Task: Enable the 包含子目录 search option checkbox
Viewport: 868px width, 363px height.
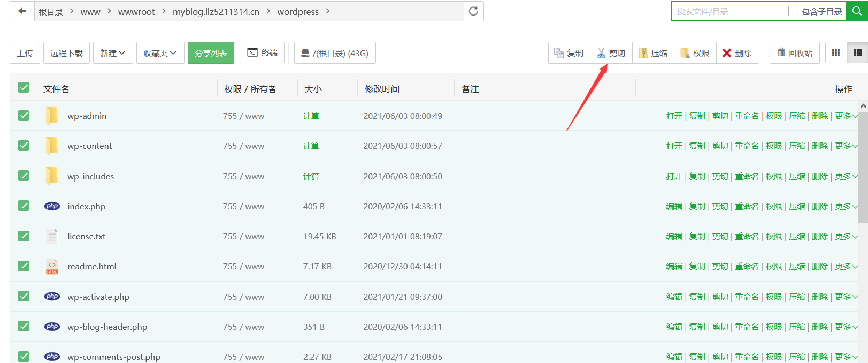Action: [793, 11]
